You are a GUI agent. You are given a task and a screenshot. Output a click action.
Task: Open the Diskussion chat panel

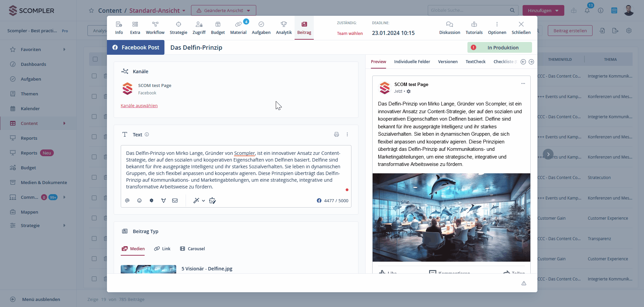[x=449, y=28]
